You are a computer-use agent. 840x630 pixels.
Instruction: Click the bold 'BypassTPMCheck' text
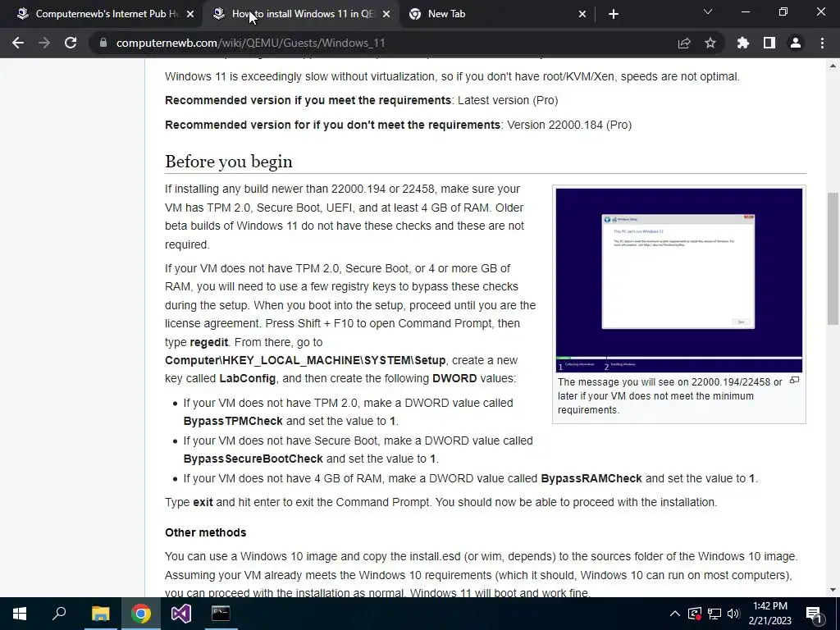(x=233, y=421)
